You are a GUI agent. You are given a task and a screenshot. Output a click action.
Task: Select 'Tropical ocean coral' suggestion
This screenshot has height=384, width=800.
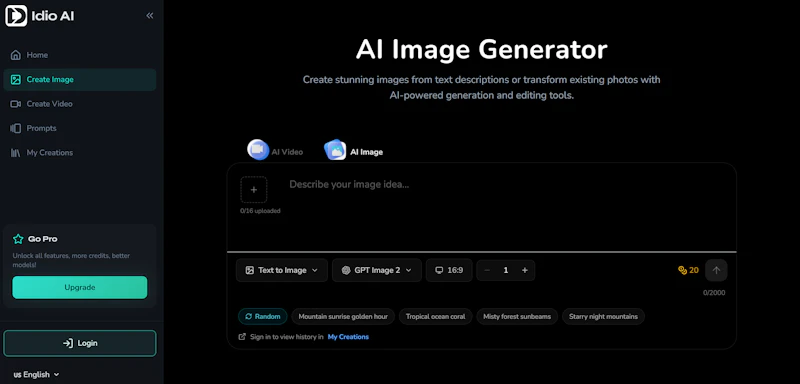point(435,317)
